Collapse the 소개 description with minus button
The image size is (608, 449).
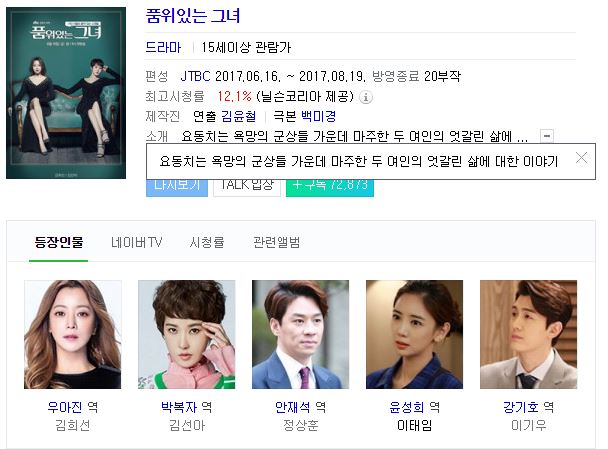(x=547, y=136)
